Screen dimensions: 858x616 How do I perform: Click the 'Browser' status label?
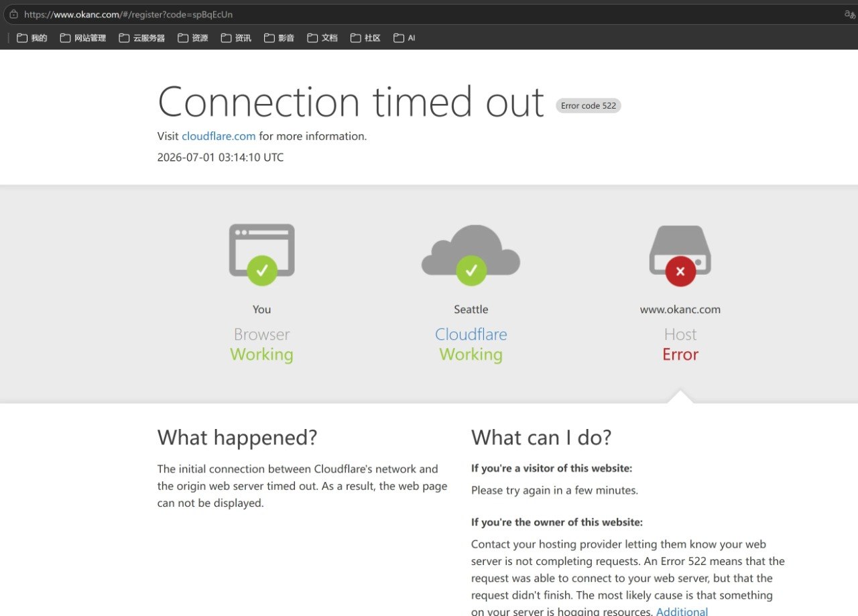[261, 334]
